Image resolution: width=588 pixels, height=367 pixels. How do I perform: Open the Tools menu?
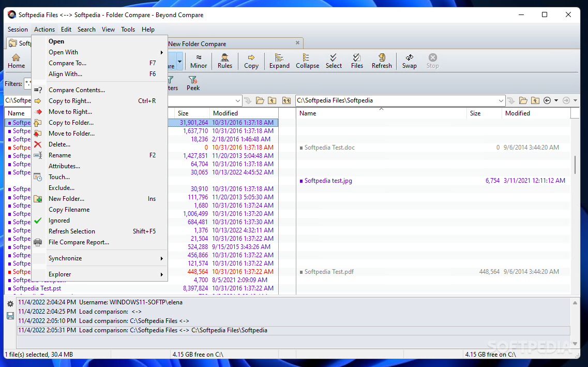128,30
